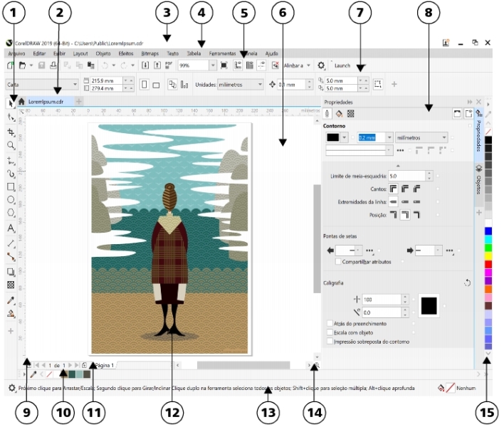The image size is (504, 427).
Task: Open the Fill tab in Propriedades
Action: tap(339, 113)
